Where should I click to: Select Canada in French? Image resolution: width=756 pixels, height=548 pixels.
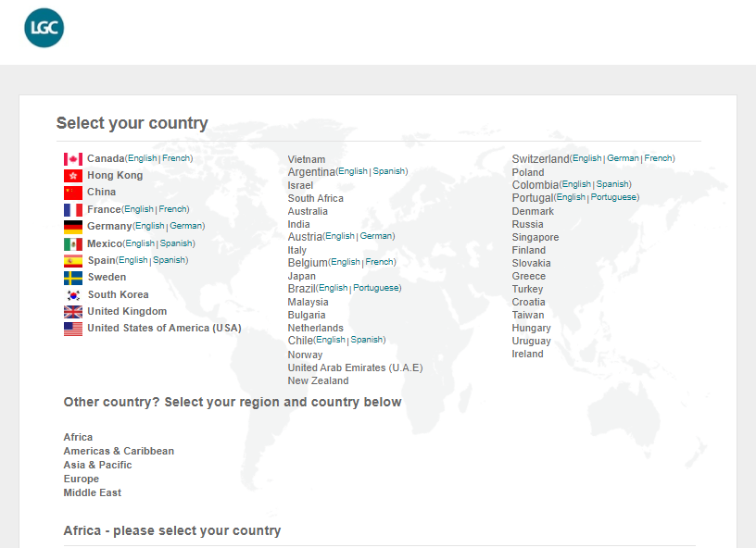click(176, 158)
